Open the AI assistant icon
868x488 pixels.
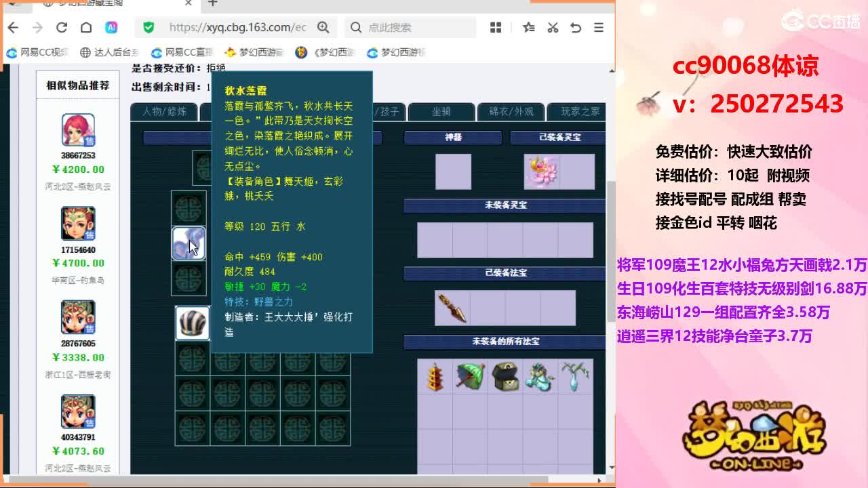pyautogui.click(x=111, y=27)
